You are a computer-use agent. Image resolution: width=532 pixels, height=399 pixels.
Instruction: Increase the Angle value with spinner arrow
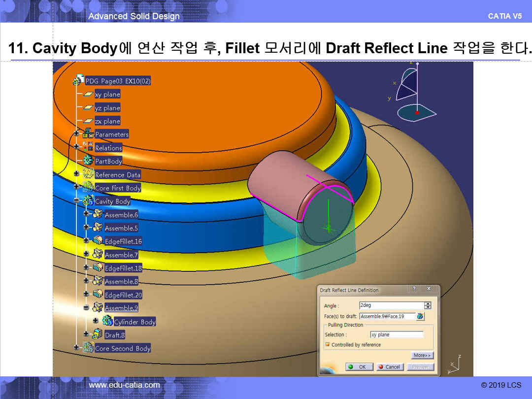[x=428, y=303]
